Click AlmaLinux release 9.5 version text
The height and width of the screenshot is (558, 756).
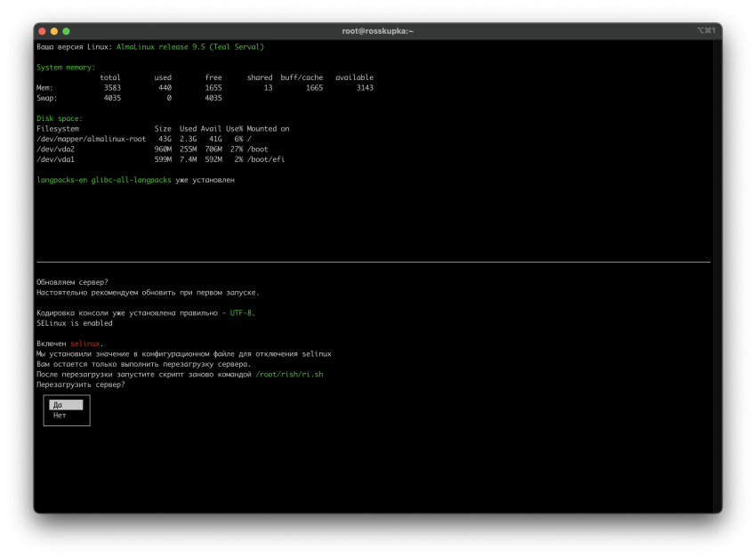190,47
